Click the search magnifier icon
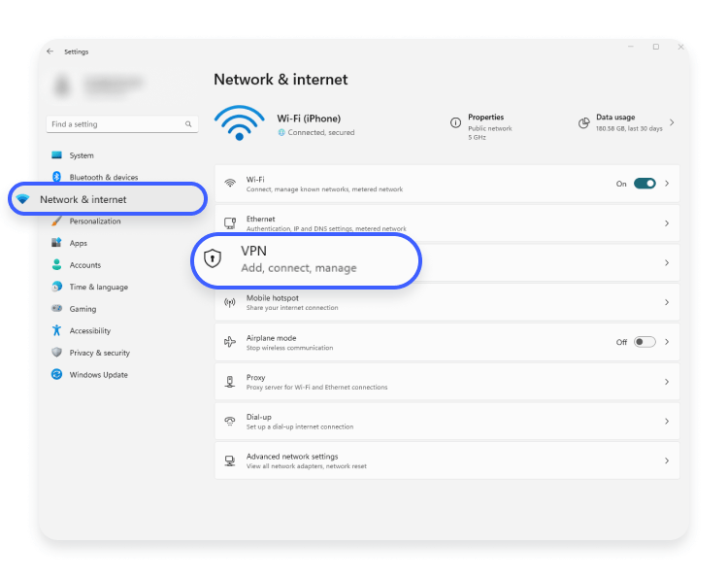728x579 pixels. click(188, 124)
